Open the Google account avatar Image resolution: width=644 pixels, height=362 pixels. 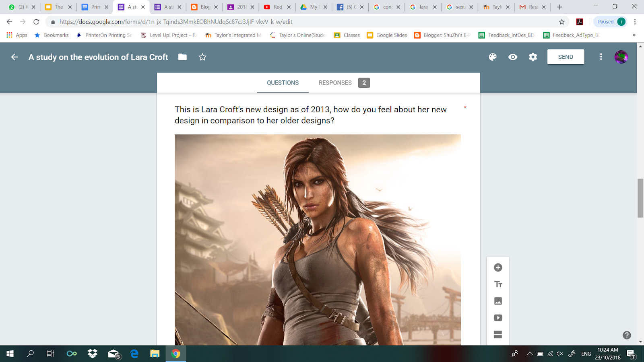(621, 57)
